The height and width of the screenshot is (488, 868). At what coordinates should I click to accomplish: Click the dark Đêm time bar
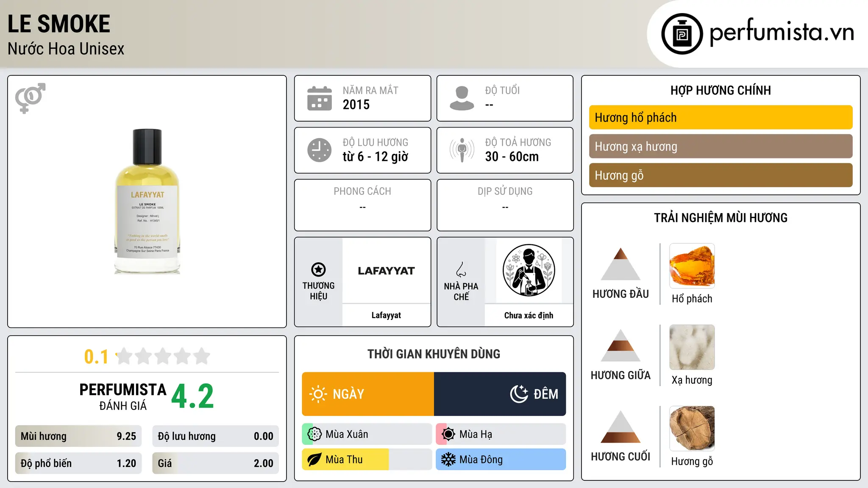(x=500, y=394)
